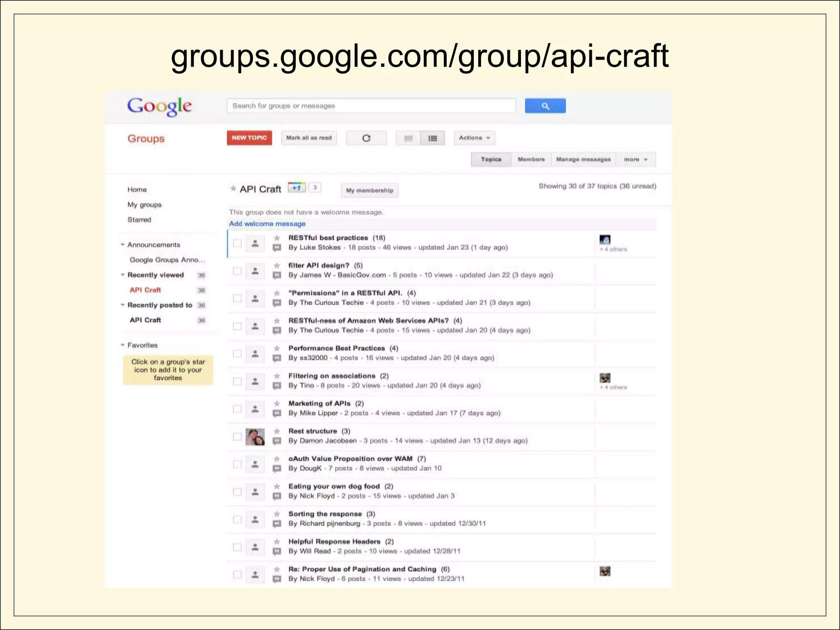Open the more dropdown menu
The height and width of the screenshot is (630, 840).
pyautogui.click(x=635, y=160)
